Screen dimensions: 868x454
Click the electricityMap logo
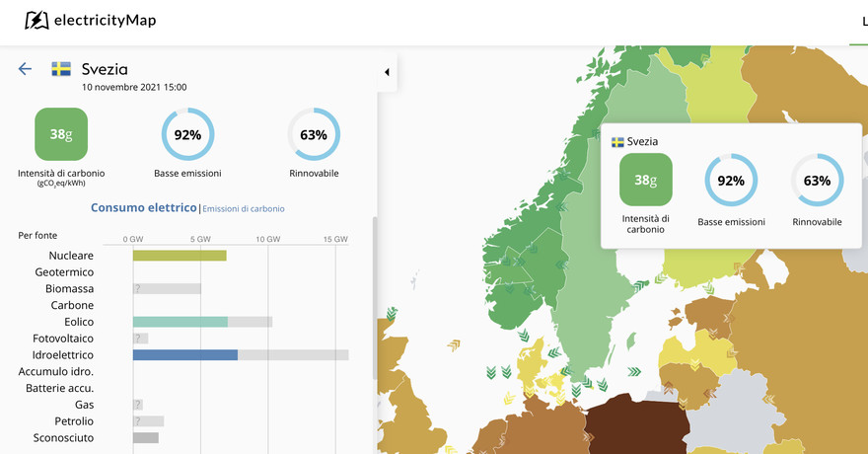point(91,21)
